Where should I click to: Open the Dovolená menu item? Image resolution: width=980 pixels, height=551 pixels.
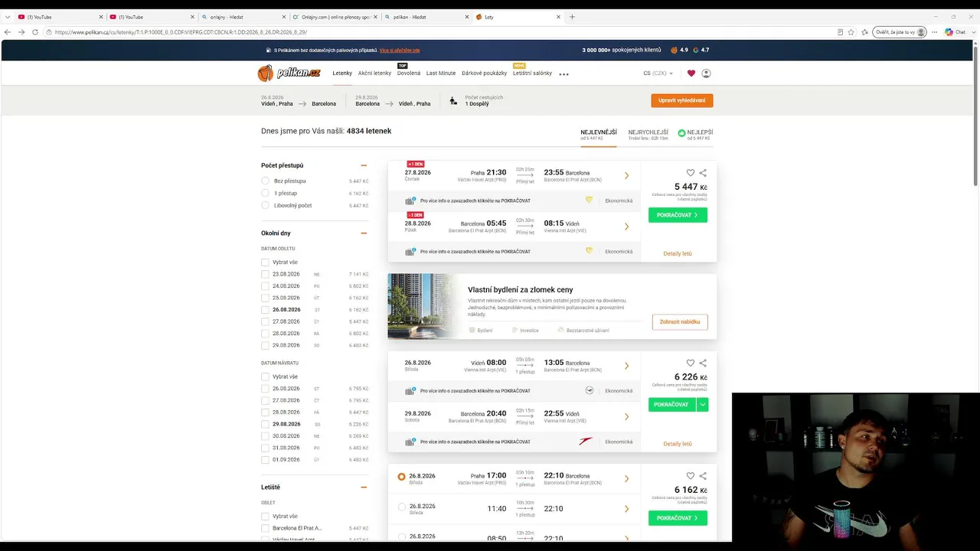(409, 73)
